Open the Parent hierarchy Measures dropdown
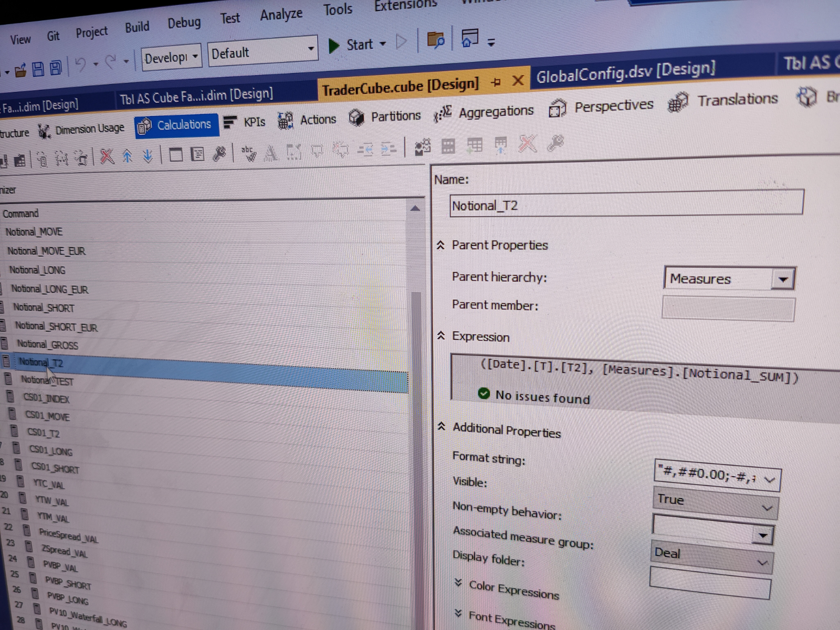 783,279
